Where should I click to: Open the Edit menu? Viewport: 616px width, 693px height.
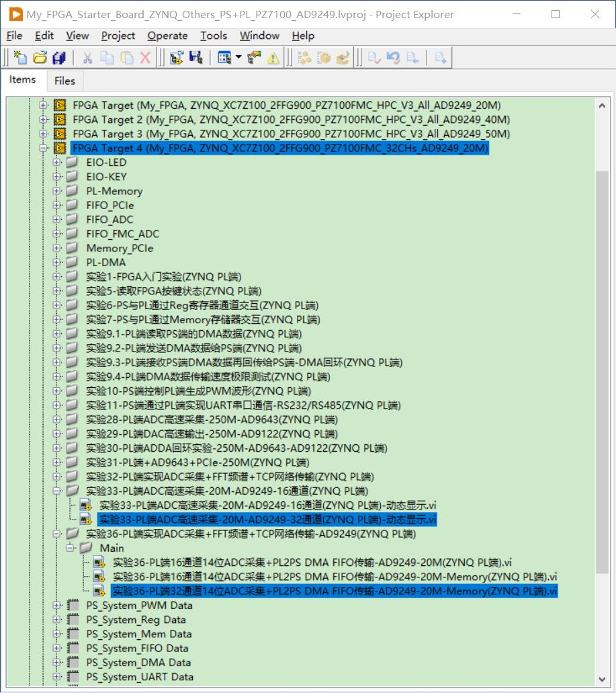[44, 36]
